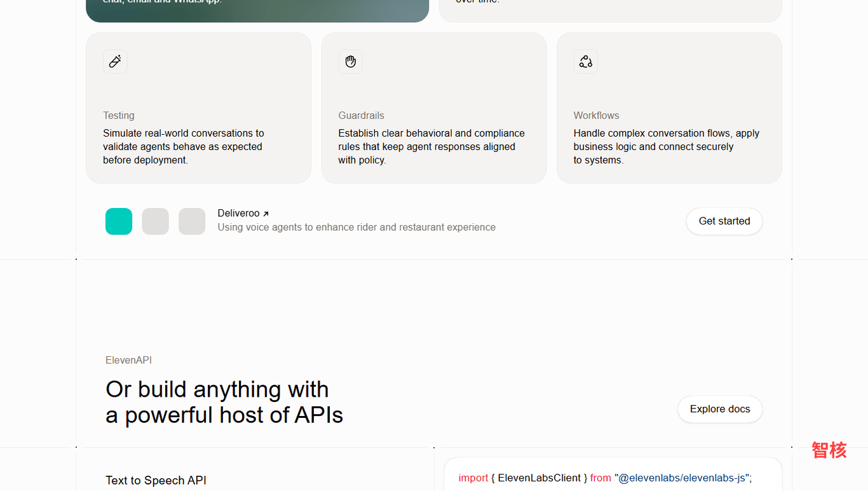Click the 'Establish clear behavioral' description
This screenshot has width=868, height=491.
(431, 146)
